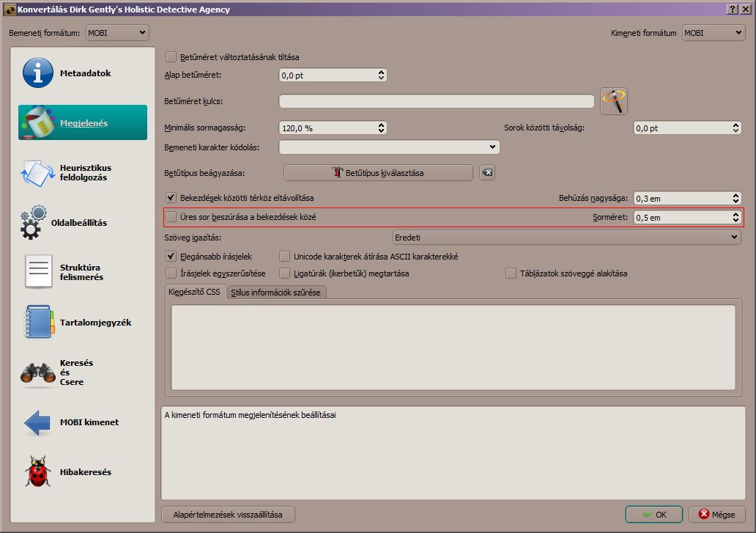Click the 'Szöveg igazítás:' label
The image size is (756, 533).
pyautogui.click(x=193, y=238)
